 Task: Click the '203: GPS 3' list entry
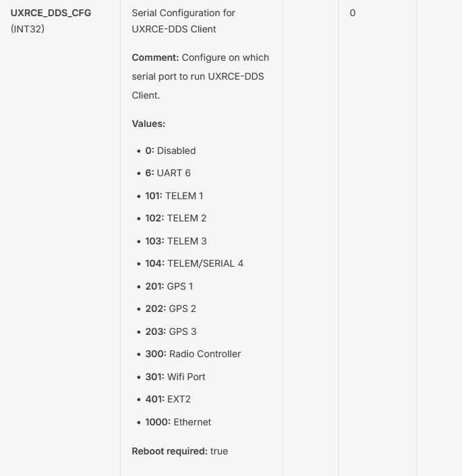pyautogui.click(x=171, y=332)
